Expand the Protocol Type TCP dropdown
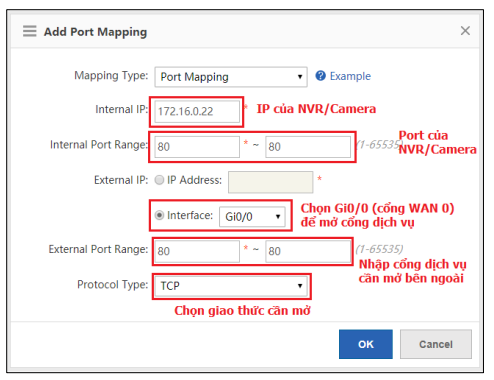Viewport: 494px width, 380px height. pyautogui.click(x=231, y=286)
